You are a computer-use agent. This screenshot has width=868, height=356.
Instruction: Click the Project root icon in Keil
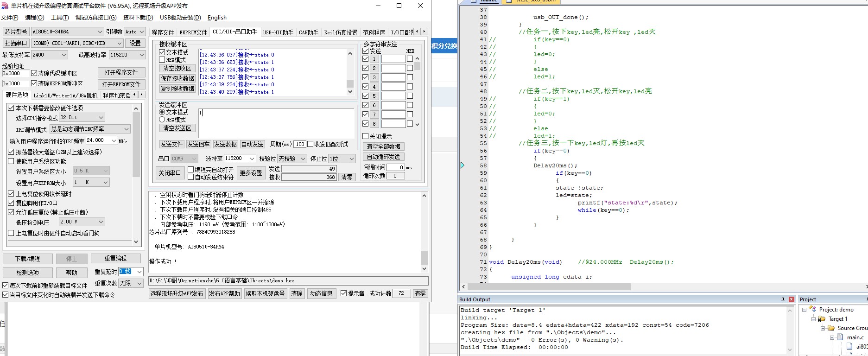click(x=812, y=309)
